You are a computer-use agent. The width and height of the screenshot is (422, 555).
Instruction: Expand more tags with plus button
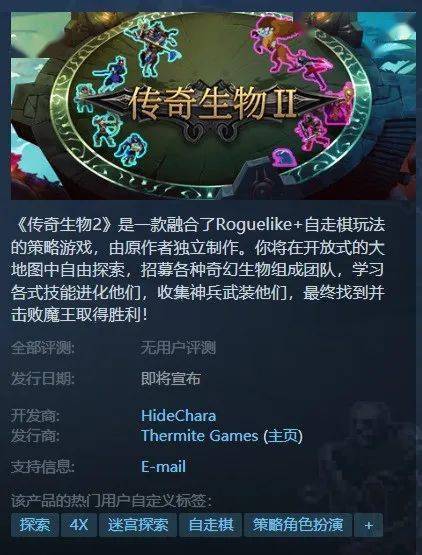[x=369, y=525]
